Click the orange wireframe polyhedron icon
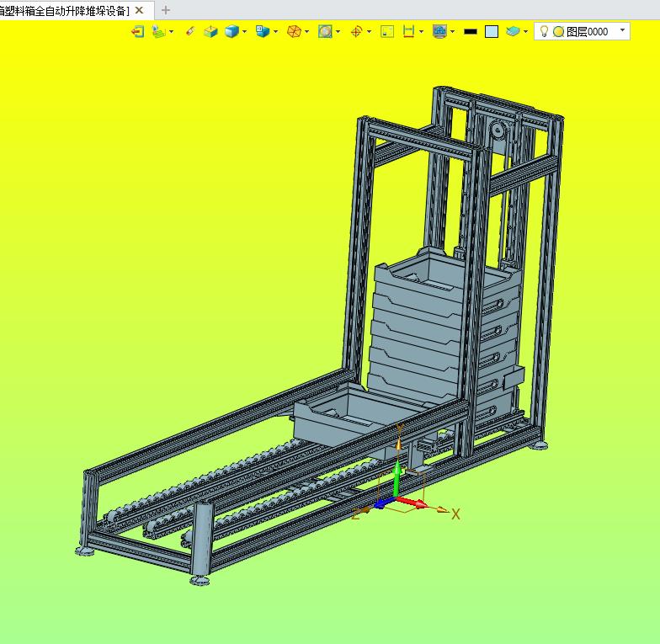The image size is (660, 644). click(x=295, y=32)
